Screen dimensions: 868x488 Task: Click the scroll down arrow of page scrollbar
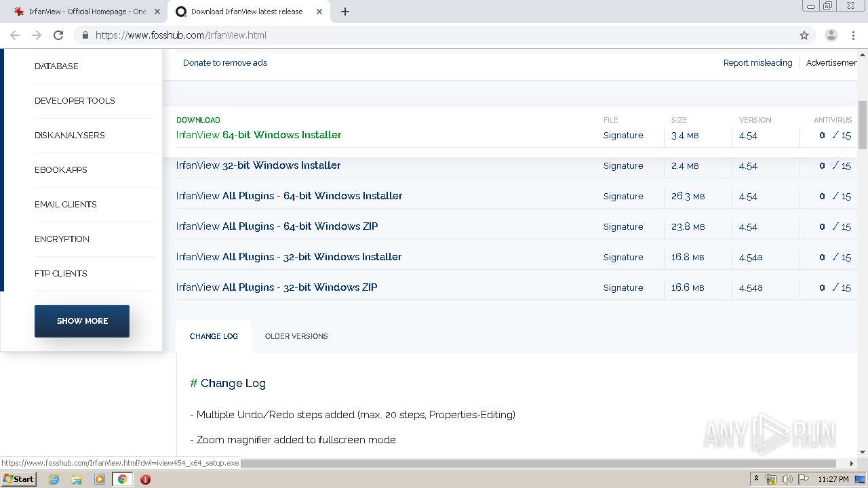point(863,452)
